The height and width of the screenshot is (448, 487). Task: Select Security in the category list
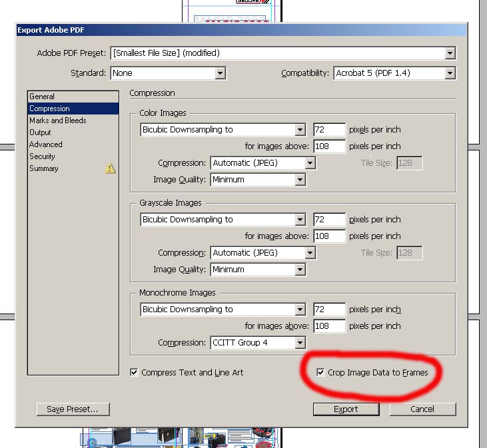(x=73, y=156)
